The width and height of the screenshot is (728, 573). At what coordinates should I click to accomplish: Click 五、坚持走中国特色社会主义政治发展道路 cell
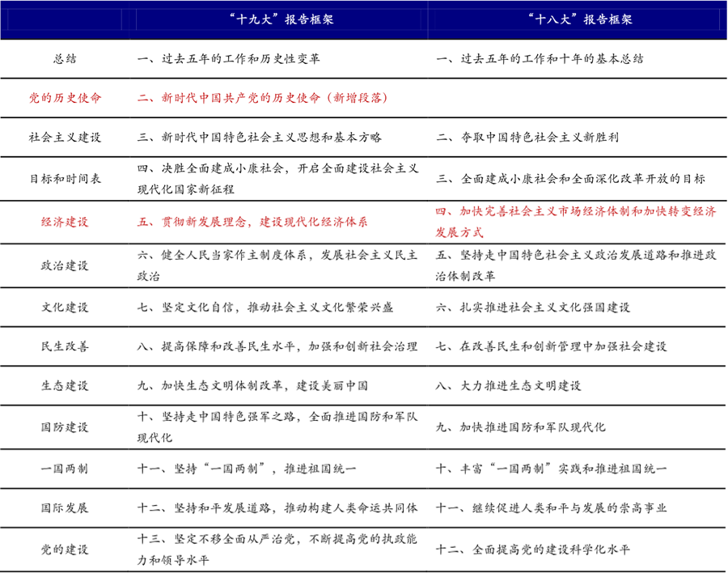tap(576, 265)
